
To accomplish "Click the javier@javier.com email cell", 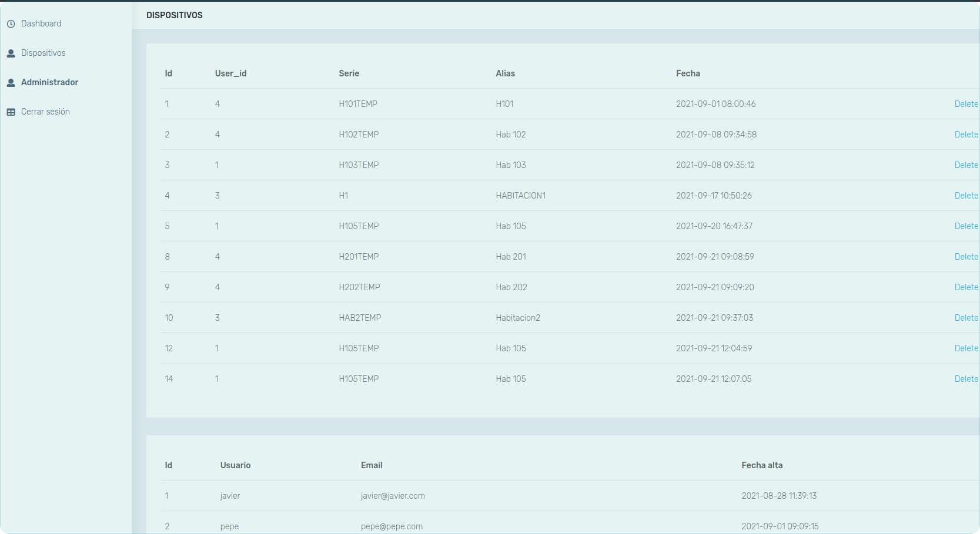I will click(393, 496).
